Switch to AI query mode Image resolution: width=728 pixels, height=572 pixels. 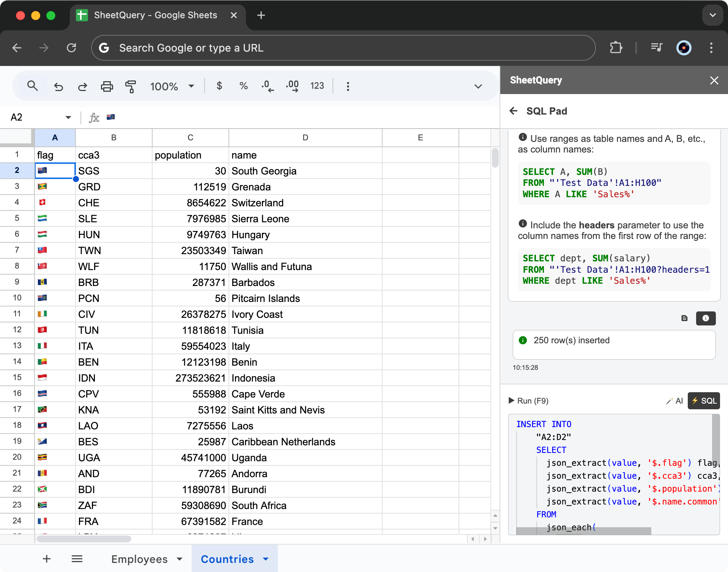(x=674, y=401)
